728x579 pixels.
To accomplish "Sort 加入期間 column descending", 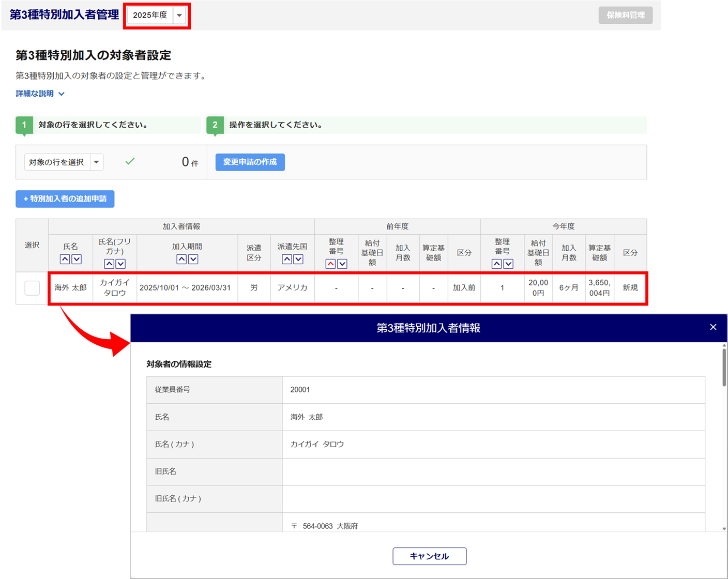I will [193, 259].
